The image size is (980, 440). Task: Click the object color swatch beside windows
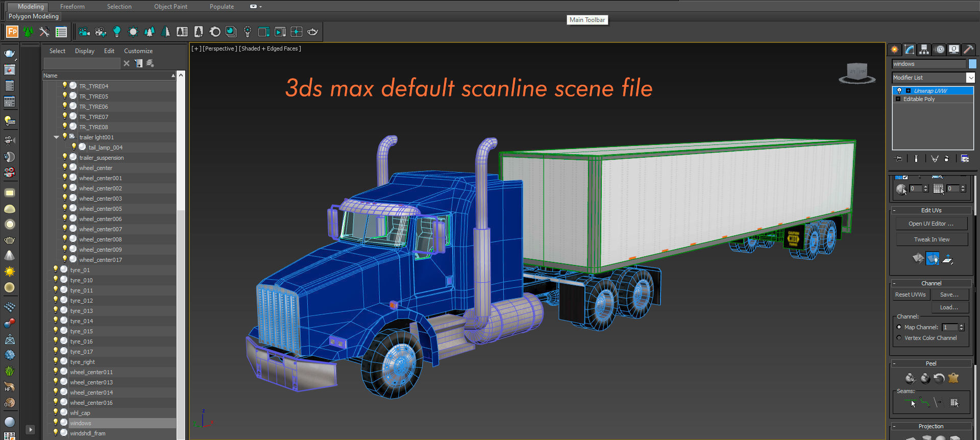tap(972, 64)
